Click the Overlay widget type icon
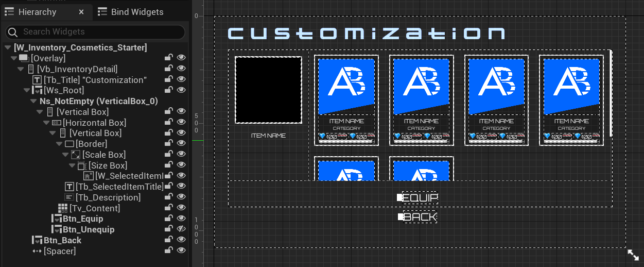This screenshot has height=267, width=644. click(x=24, y=58)
